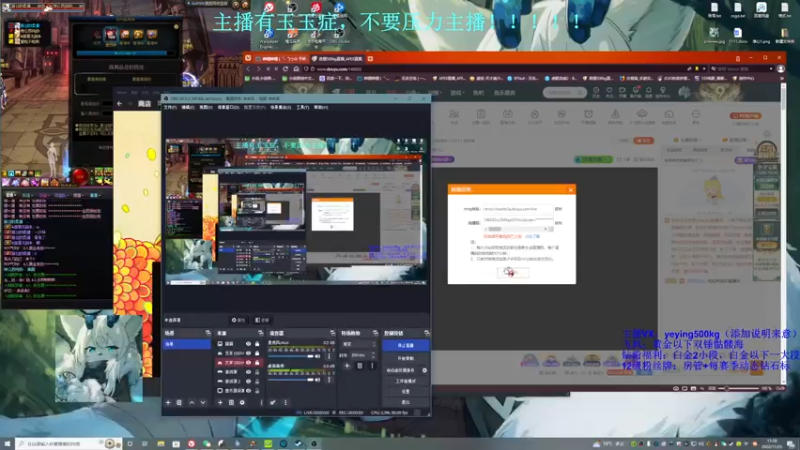800x450 pixels.
Task: Toggle the lock on the top image source
Action: [x=257, y=344]
